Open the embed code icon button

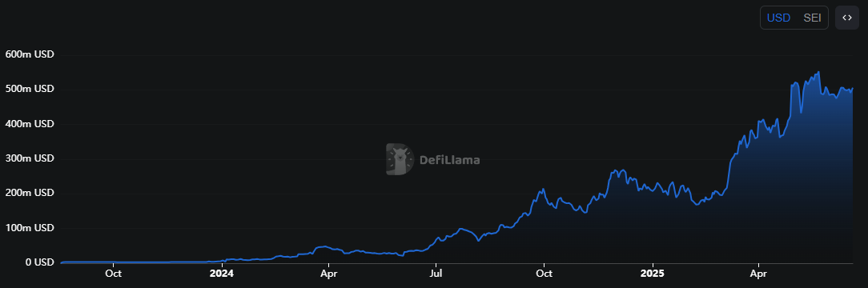(x=847, y=18)
